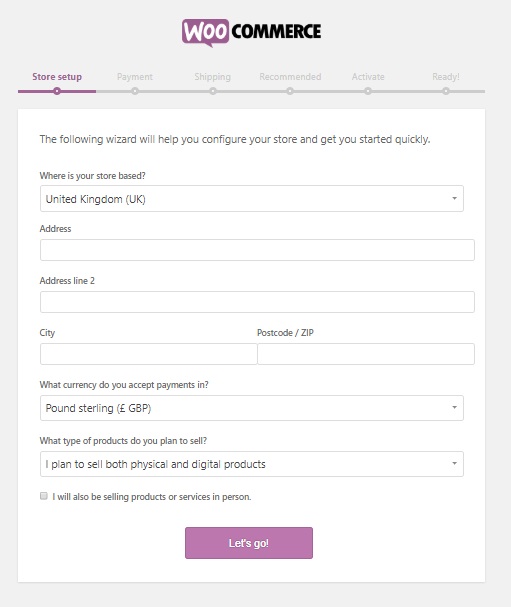511x607 pixels.
Task: Focus the Address line 2 field
Action: (x=257, y=302)
